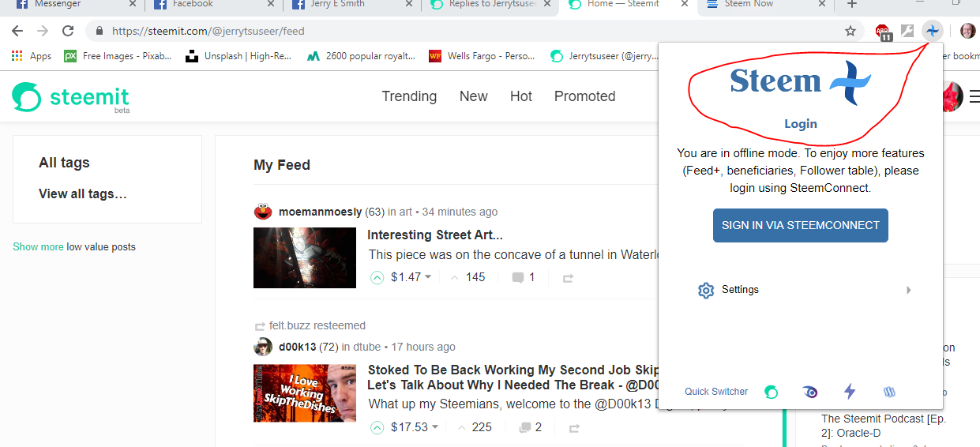980x447 pixels.
Task: Switch to the lightning bolt site in Quick Switcher
Action: tap(850, 391)
